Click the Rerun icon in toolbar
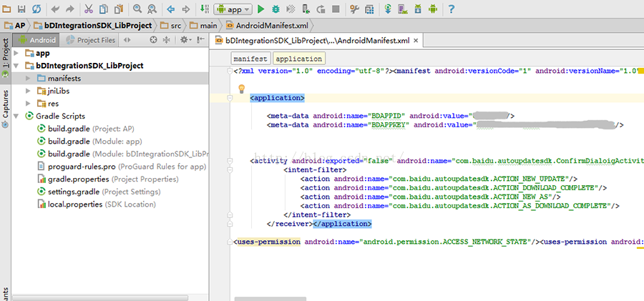Screen dimensions: 644x301 (321, 9)
